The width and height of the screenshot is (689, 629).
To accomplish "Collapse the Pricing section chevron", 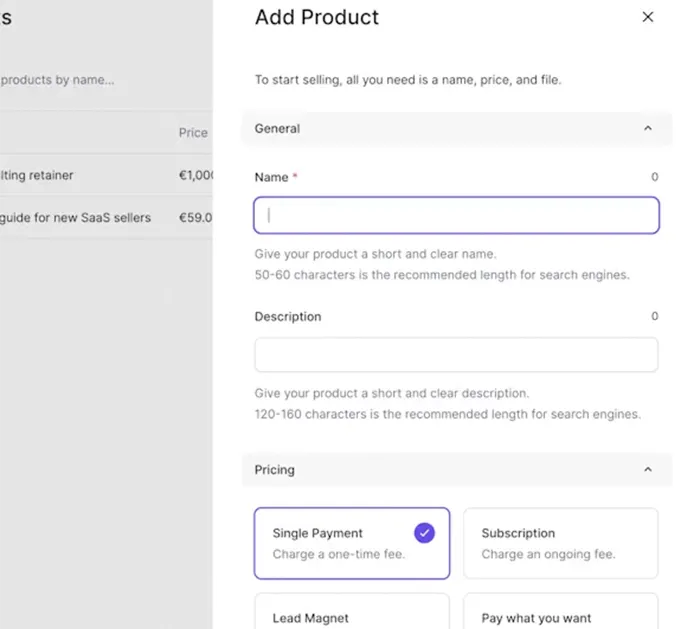I will coord(647,470).
